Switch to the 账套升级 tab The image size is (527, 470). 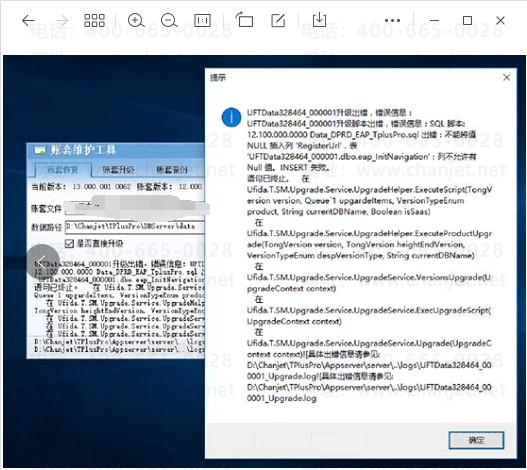pyautogui.click(x=118, y=170)
